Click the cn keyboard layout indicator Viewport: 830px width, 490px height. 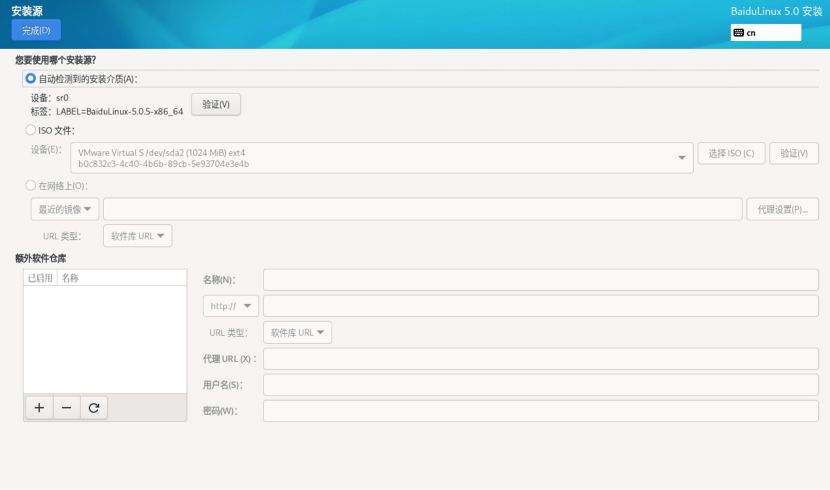[x=765, y=33]
